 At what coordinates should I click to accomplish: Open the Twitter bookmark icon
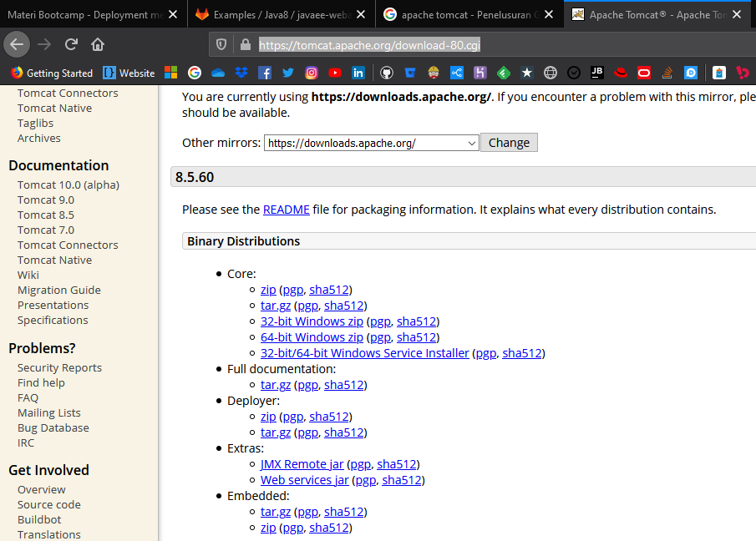288,73
